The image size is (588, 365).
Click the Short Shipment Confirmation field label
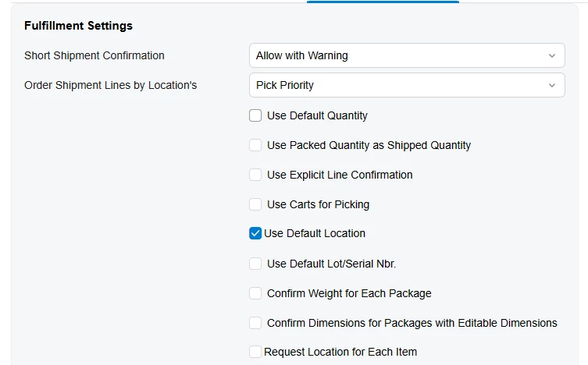tap(94, 55)
